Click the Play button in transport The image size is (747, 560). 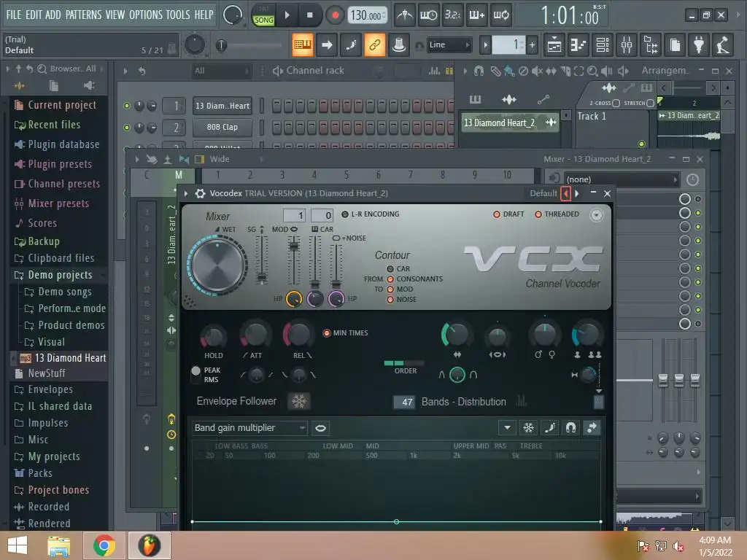[287, 15]
